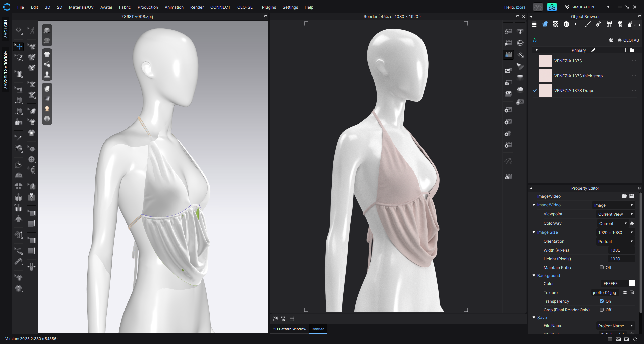644x344 pixels.
Task: Toggle Transparency checkbox
Action: point(602,301)
